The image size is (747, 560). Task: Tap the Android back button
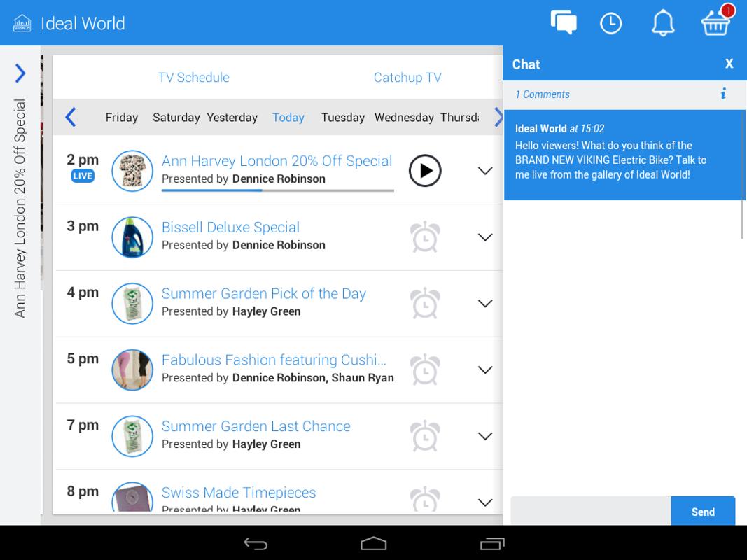coord(256,543)
